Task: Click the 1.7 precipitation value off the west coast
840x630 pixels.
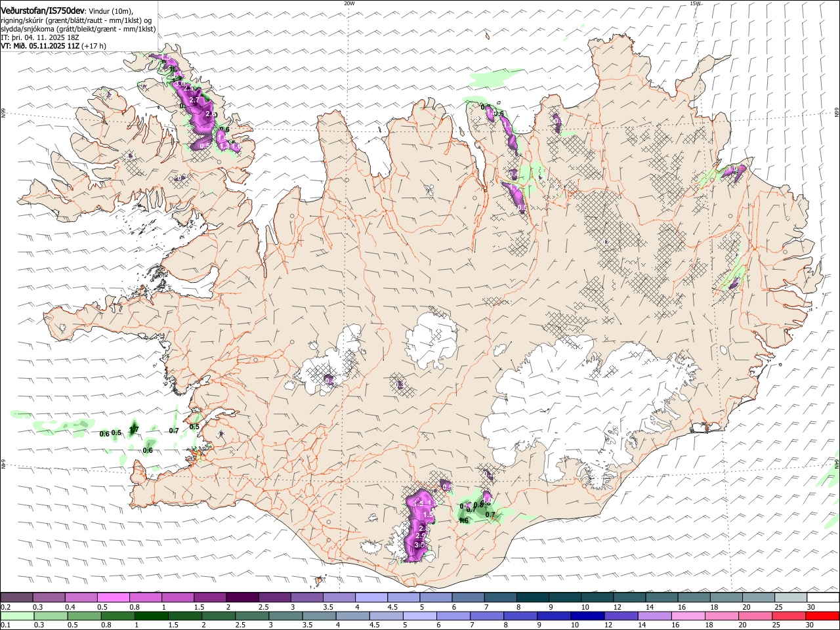Action: click(x=134, y=430)
